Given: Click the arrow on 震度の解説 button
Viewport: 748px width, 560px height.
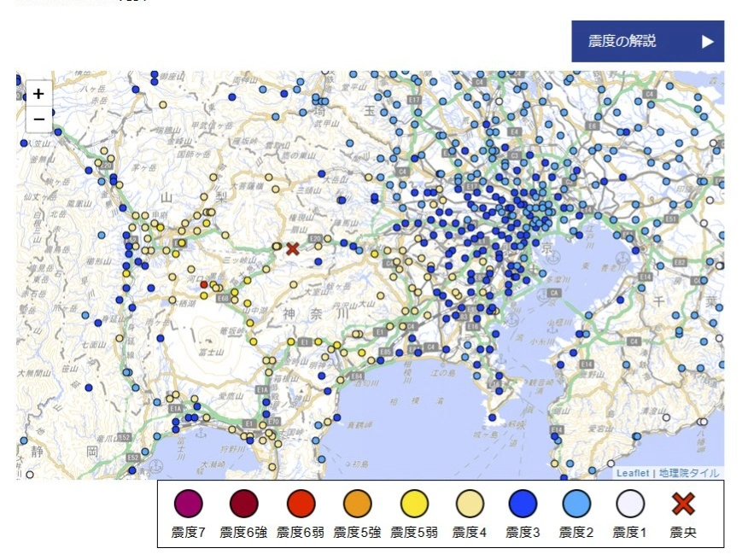Looking at the screenshot, I should point(708,42).
